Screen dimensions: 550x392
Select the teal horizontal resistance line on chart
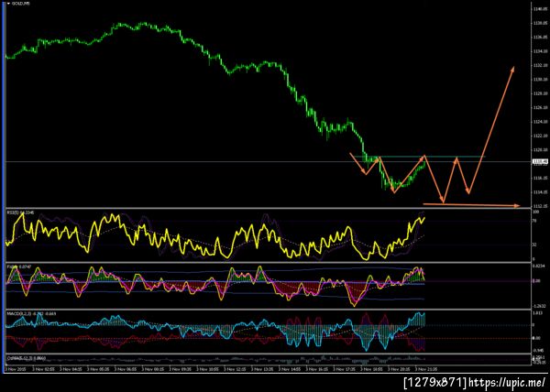(419, 157)
